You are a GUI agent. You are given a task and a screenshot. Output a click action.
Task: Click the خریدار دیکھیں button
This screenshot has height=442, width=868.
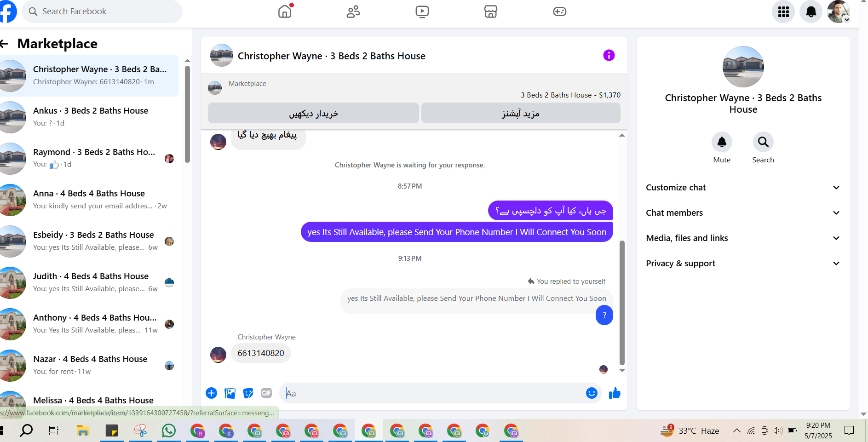313,113
